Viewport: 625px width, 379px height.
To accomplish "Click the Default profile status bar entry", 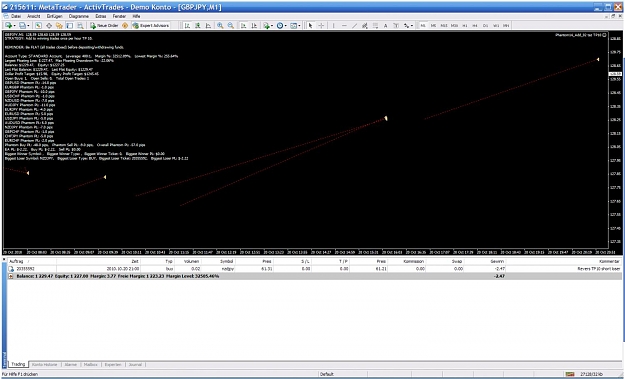I will pos(326,374).
